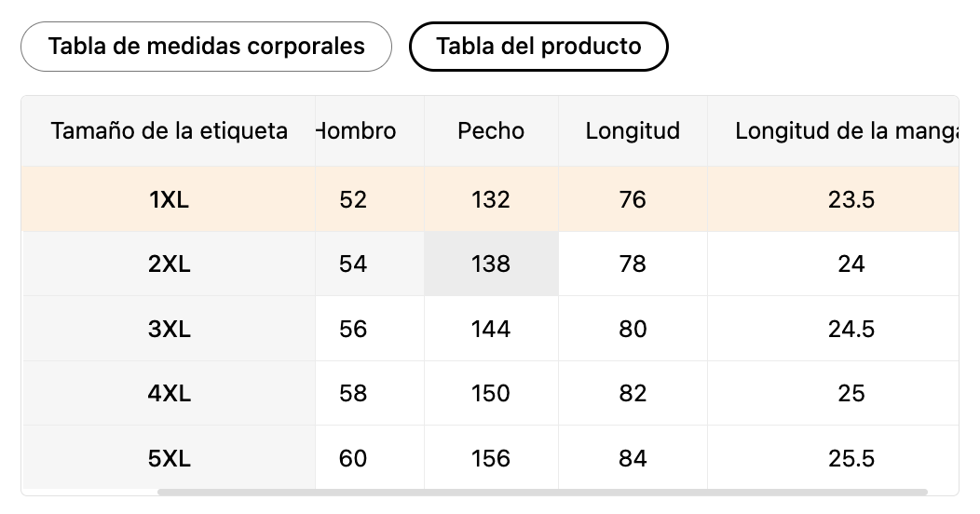Click the partially hidden Hombro column header
Screen dimensions: 980x514
359,131
